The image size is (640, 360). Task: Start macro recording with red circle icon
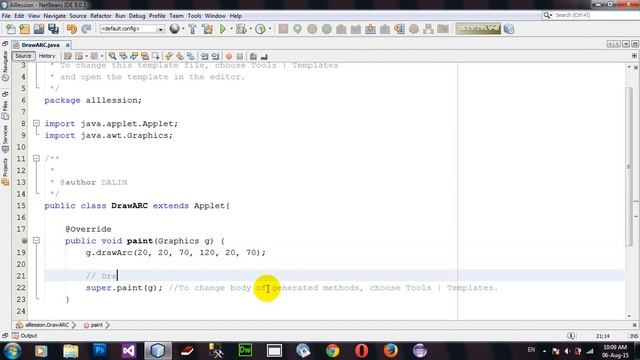[229, 56]
